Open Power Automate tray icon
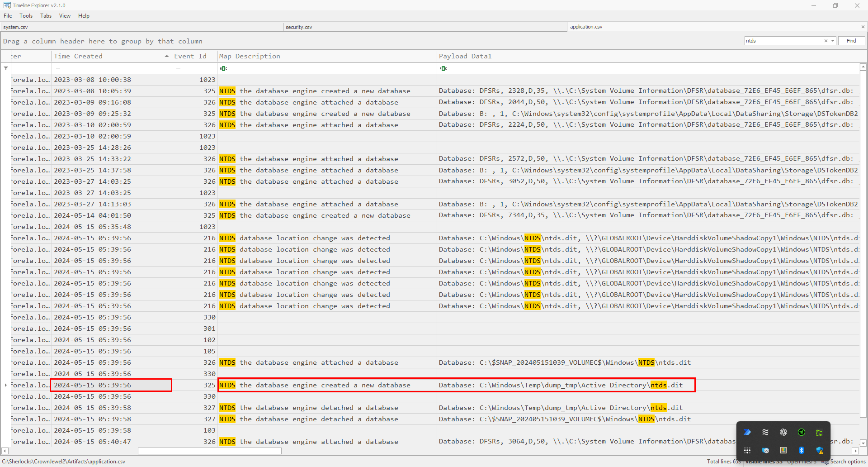 tap(747, 432)
